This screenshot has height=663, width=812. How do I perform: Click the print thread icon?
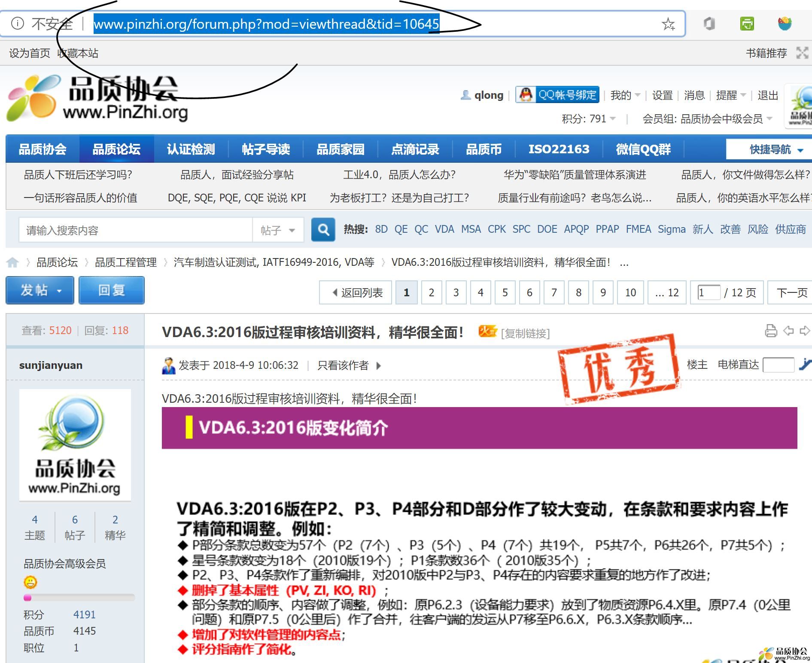(x=771, y=331)
